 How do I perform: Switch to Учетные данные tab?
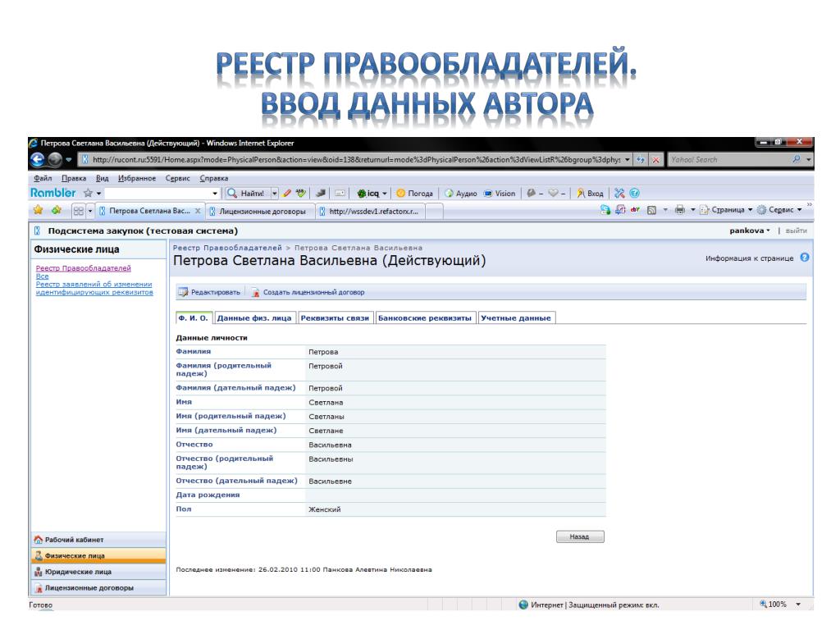516,317
